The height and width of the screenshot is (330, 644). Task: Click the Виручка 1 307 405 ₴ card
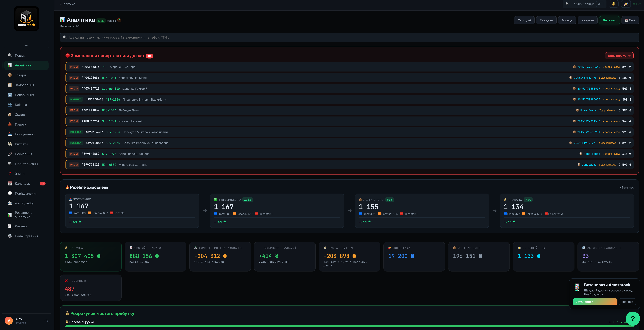coord(91,257)
